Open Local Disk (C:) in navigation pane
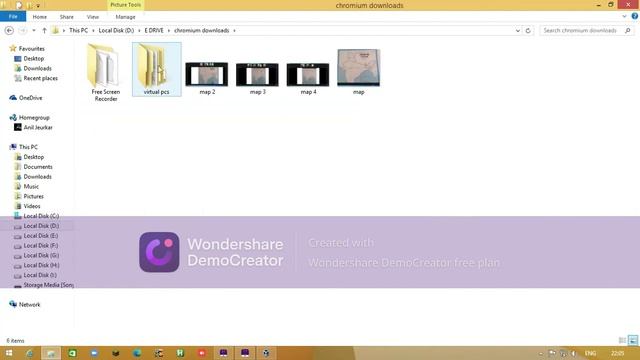Viewport: 640px width, 360px height. pos(37,216)
